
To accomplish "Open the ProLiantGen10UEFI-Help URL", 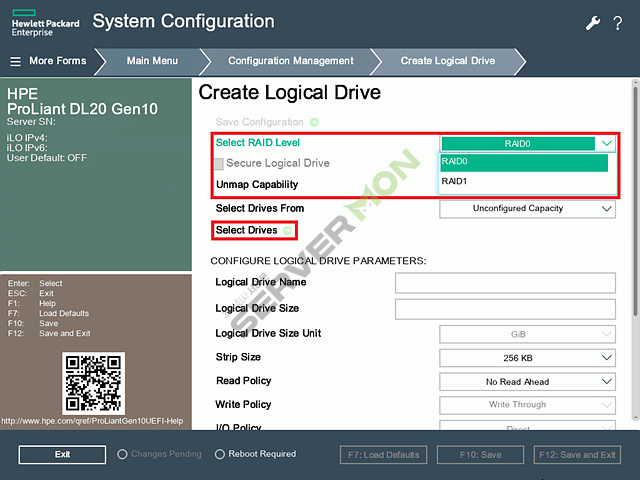I will [92, 421].
